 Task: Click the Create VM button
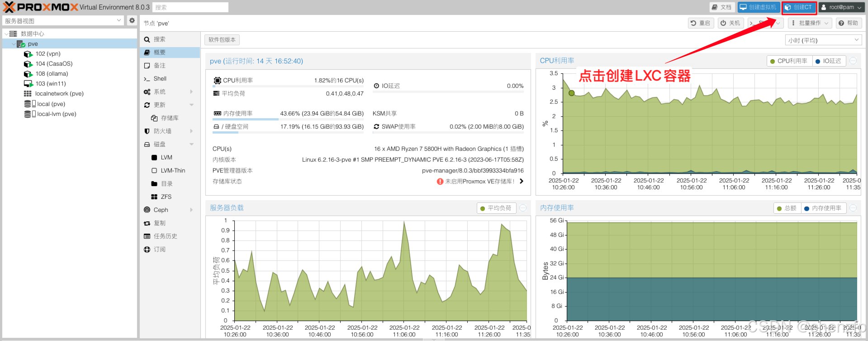coord(759,7)
